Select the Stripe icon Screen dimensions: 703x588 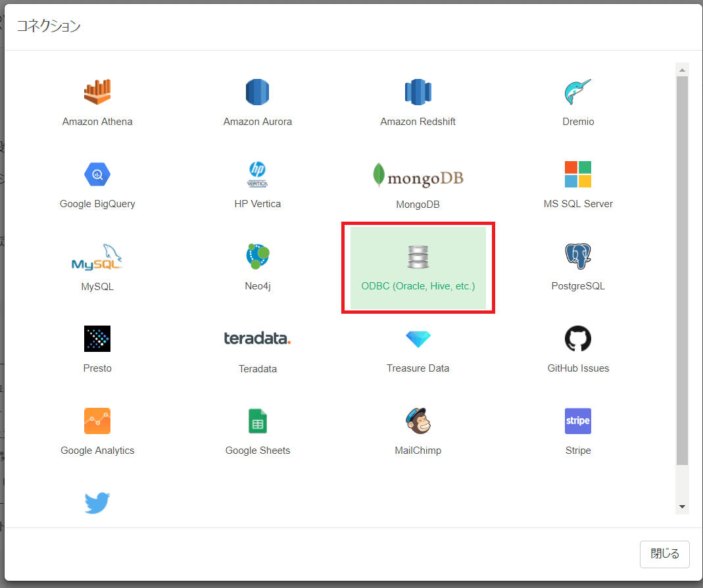click(x=578, y=421)
